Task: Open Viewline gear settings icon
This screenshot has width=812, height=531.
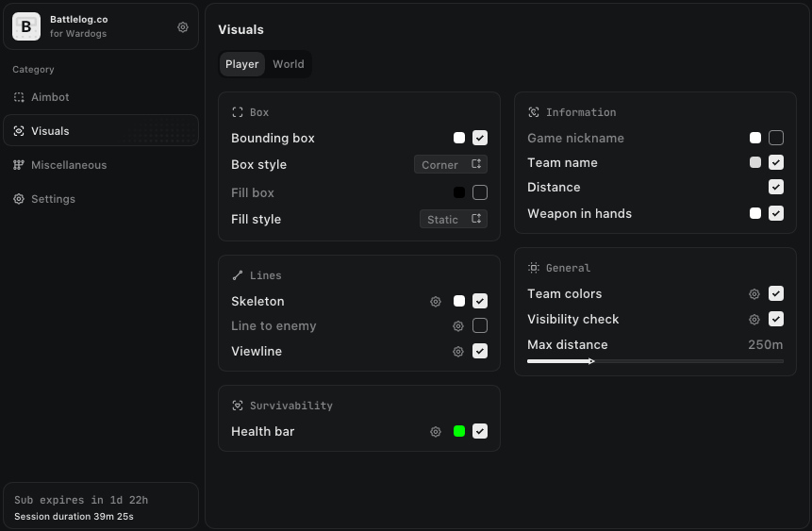Action: 458,351
